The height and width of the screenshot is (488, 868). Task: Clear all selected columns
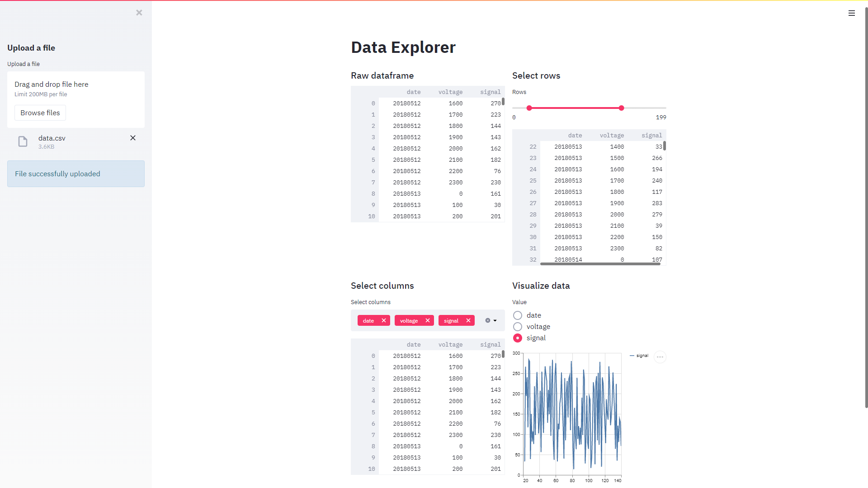(488, 320)
